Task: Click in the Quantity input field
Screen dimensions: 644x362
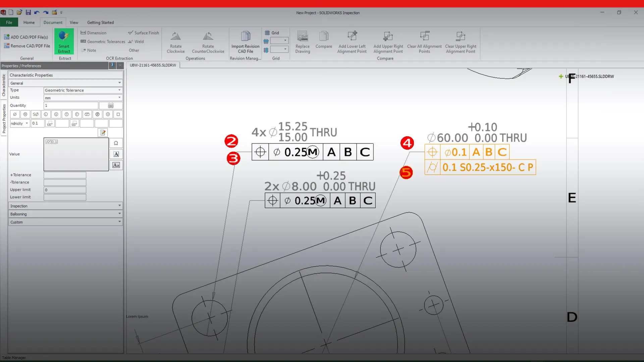Action: coord(70,105)
